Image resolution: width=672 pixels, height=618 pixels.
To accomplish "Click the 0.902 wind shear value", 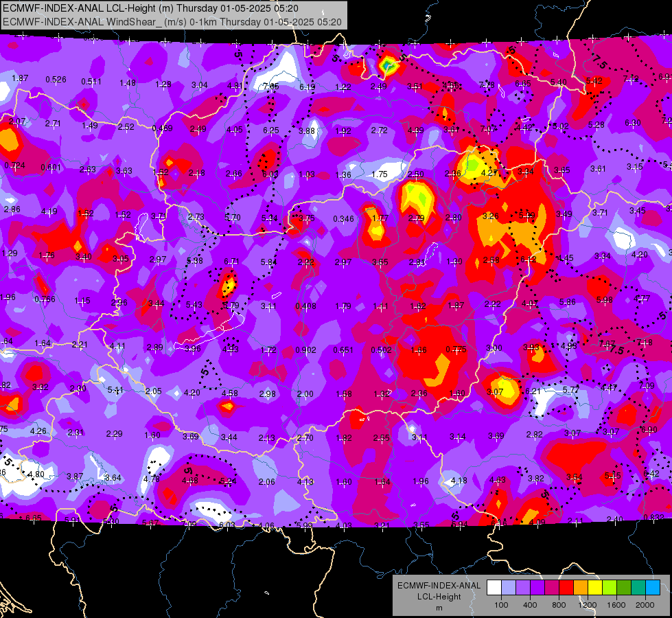I will click(305, 350).
